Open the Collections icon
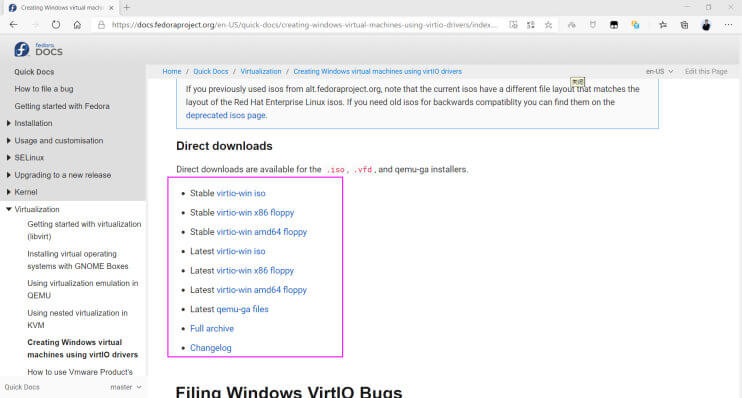742x398 pixels. click(x=684, y=25)
